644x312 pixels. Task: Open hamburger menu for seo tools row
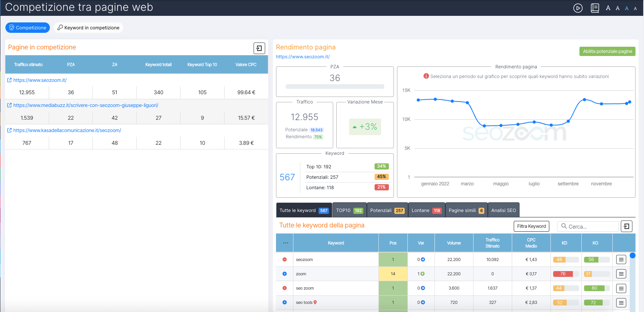point(621,303)
